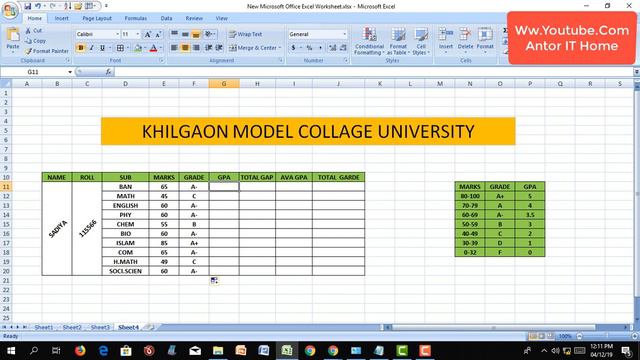Click the Office Button orb
Image resolution: width=640 pixels, height=360 pixels.
tap(9, 11)
